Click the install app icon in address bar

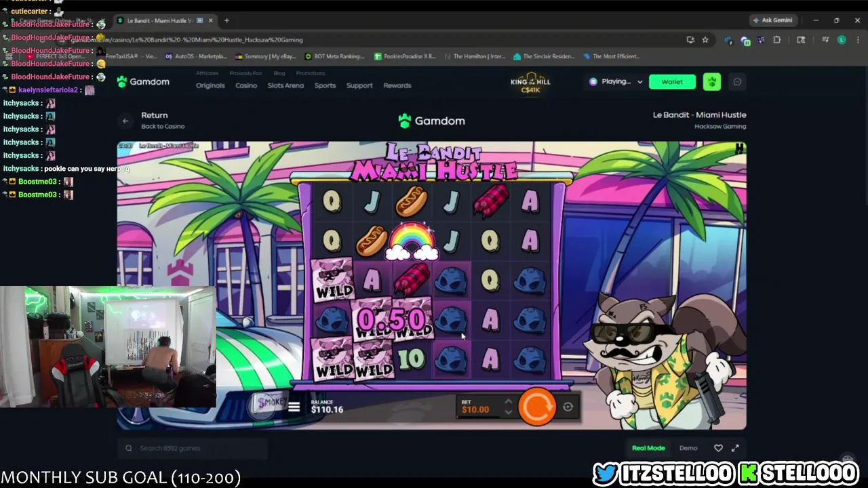tap(690, 40)
